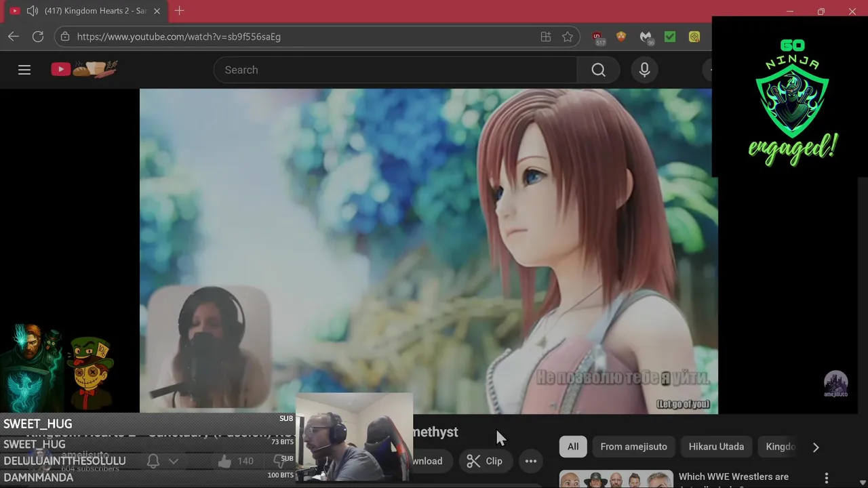
Task: Click amejisuto channel watermark on video
Action: [835, 384]
